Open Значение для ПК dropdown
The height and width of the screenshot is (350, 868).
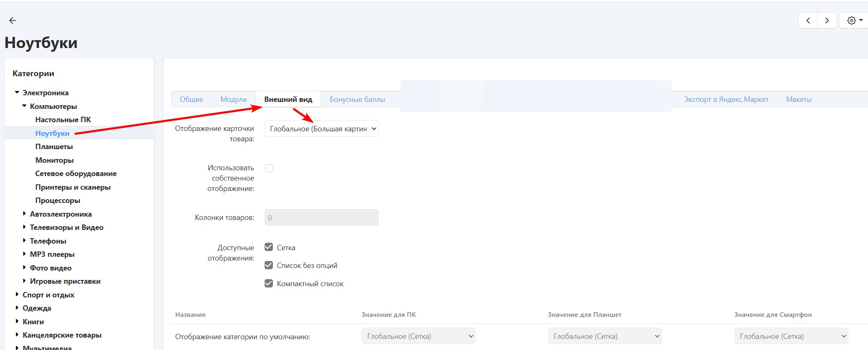point(418,336)
